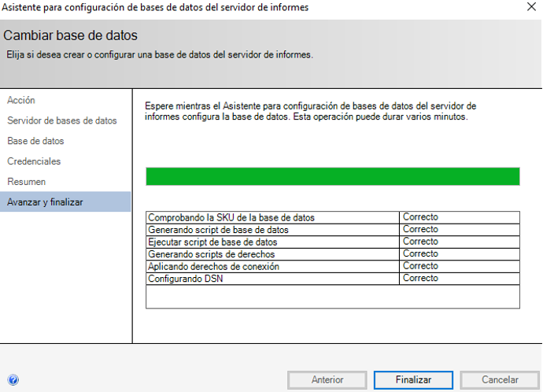
Task: Click the Cancelar button
Action: (499, 379)
